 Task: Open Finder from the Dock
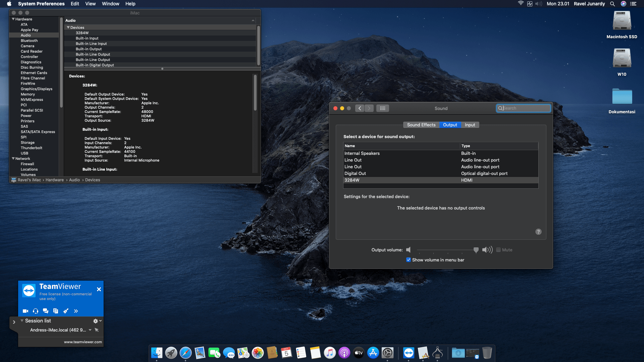coord(157,353)
